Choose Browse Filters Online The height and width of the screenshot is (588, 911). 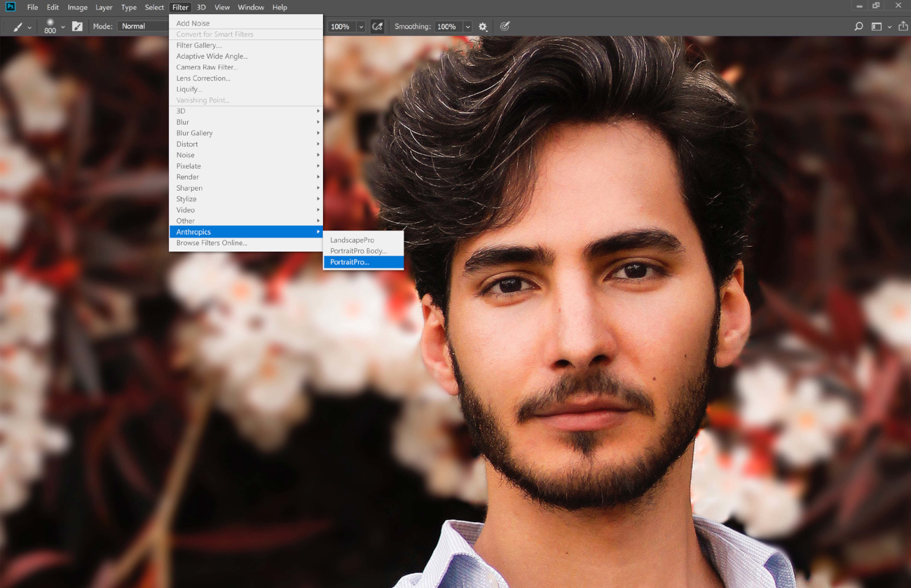click(x=246, y=243)
